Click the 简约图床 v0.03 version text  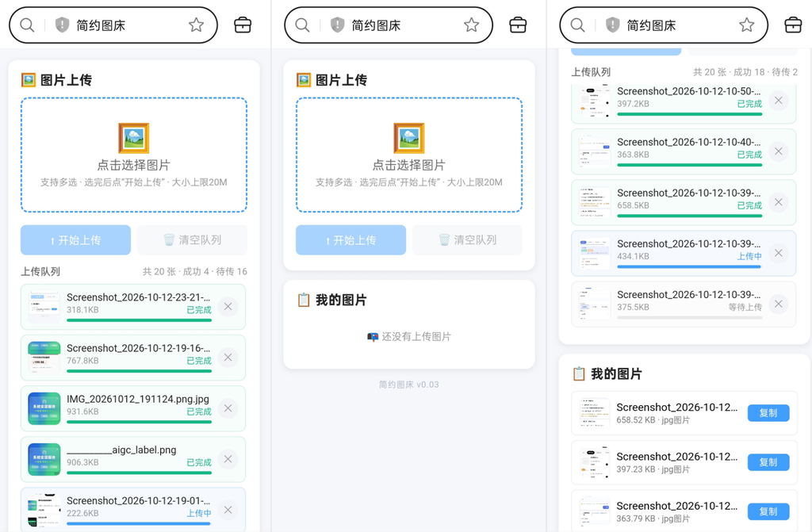point(409,385)
